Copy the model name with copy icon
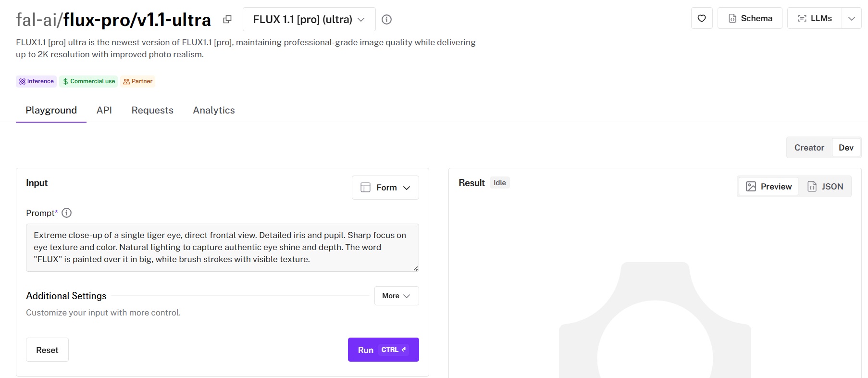The image size is (868, 378). click(227, 19)
